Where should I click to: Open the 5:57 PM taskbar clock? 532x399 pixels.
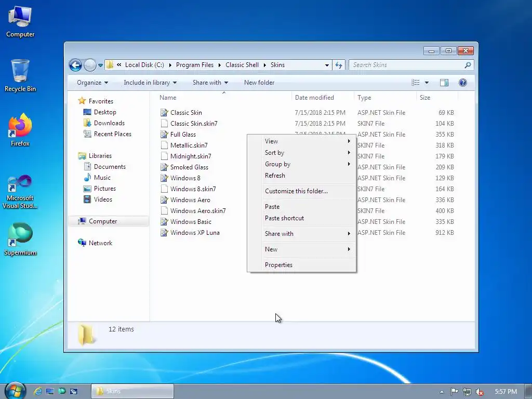506,392
